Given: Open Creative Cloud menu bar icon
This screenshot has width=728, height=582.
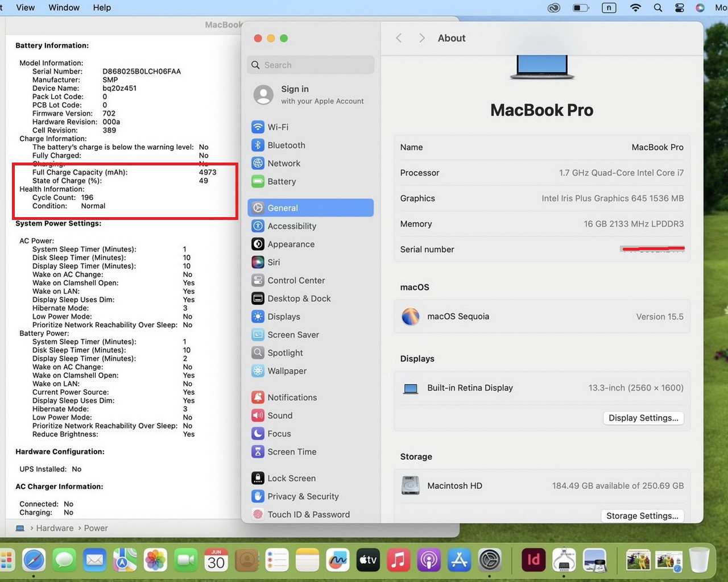Looking at the screenshot, I should pos(553,8).
